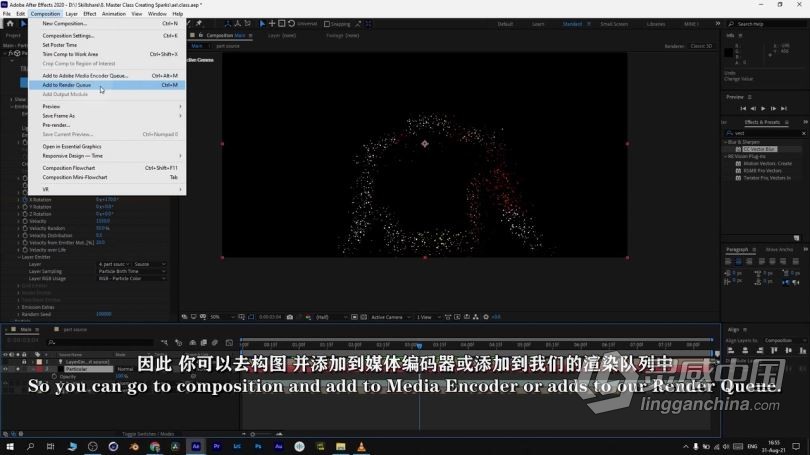Toggle visibility of Particular layer

click(6, 369)
